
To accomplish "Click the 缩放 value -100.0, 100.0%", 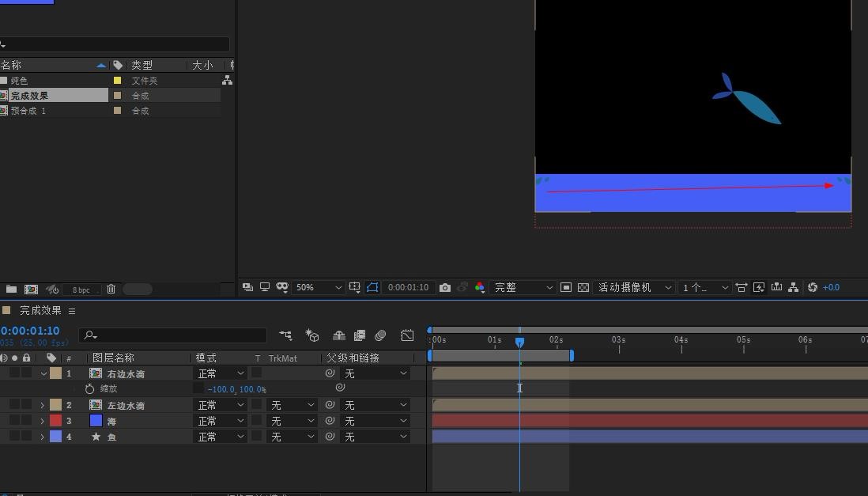I will [x=236, y=389].
